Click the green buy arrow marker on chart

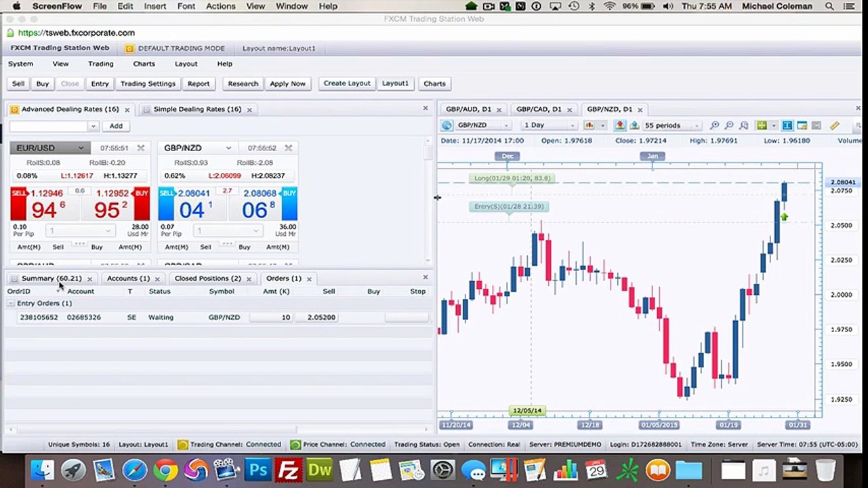(784, 217)
